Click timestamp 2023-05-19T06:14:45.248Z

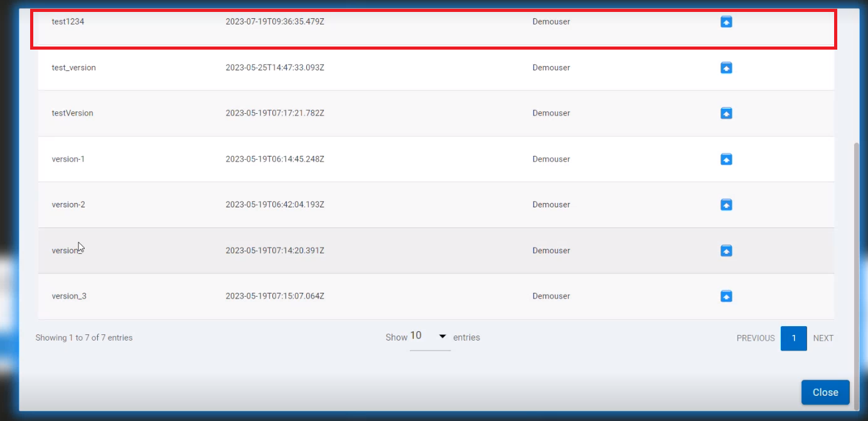[x=275, y=159]
